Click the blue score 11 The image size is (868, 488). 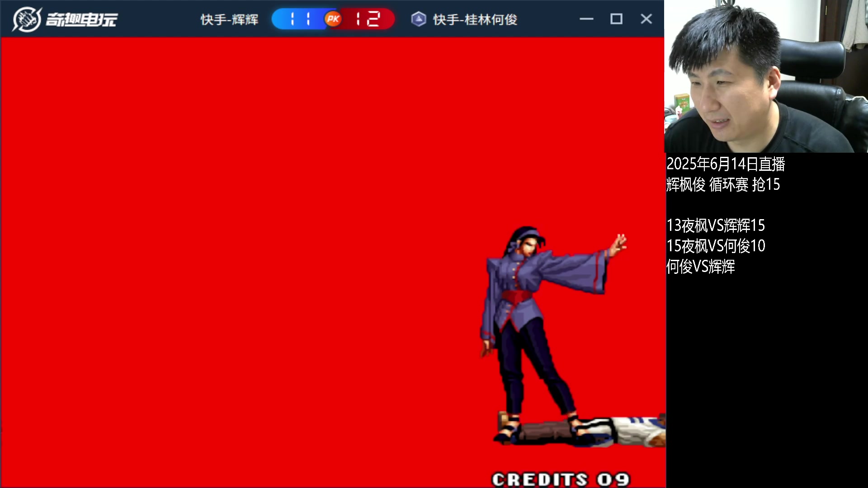click(x=300, y=19)
